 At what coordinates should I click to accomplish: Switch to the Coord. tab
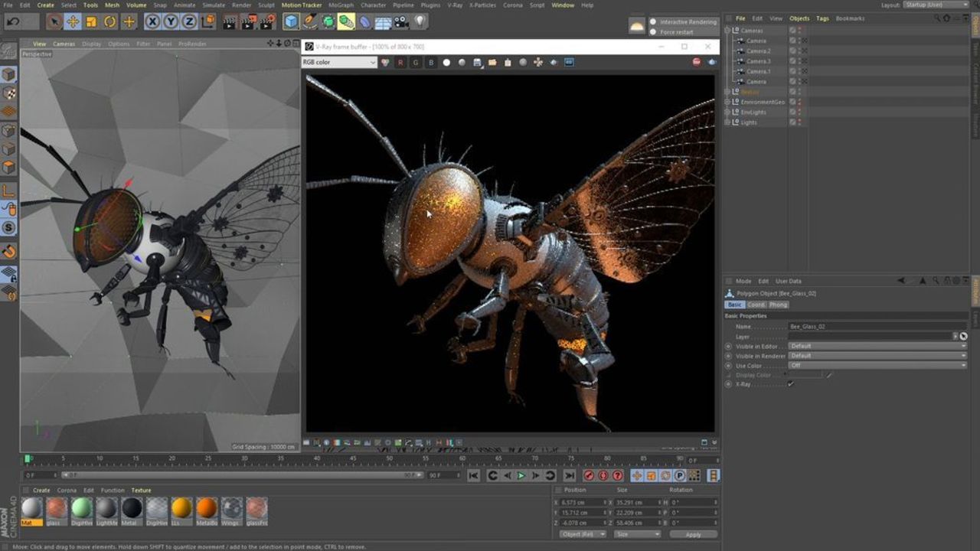756,305
